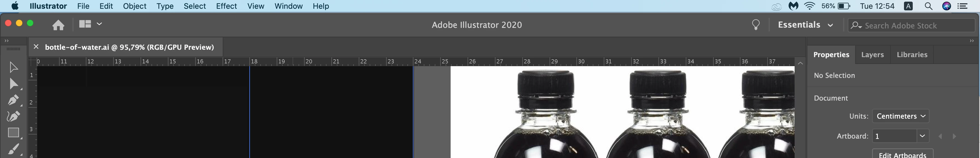This screenshot has height=158, width=980.
Task: Close the bottle-of-water.ai document tab
Action: coord(36,46)
